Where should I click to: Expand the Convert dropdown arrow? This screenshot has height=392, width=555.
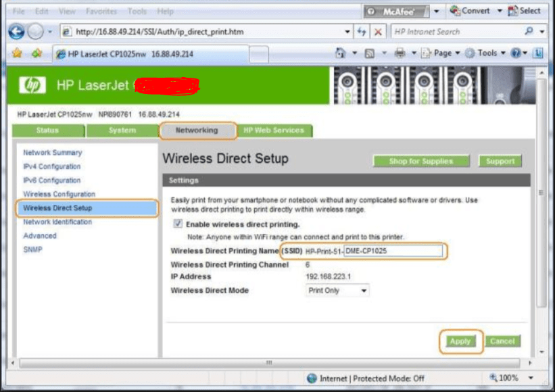click(x=500, y=11)
